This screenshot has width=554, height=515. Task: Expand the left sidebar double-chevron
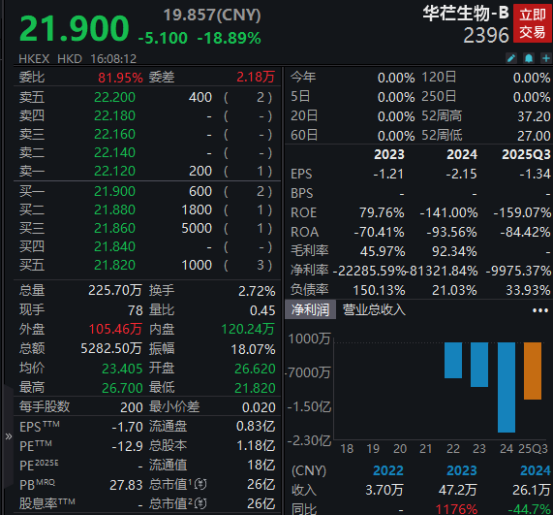pos(8,436)
